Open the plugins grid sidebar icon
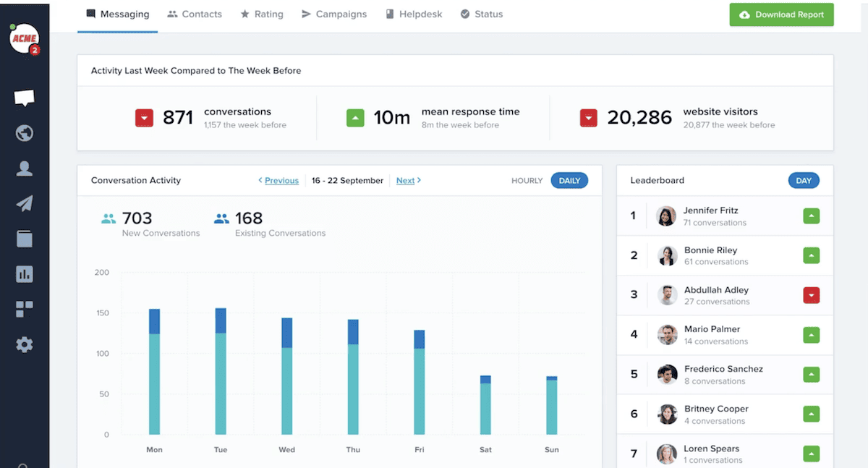Screen dimensions: 868x468 [25, 310]
